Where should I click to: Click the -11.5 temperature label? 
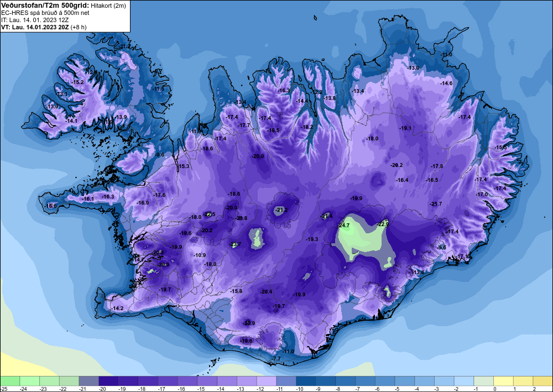(x=158, y=89)
